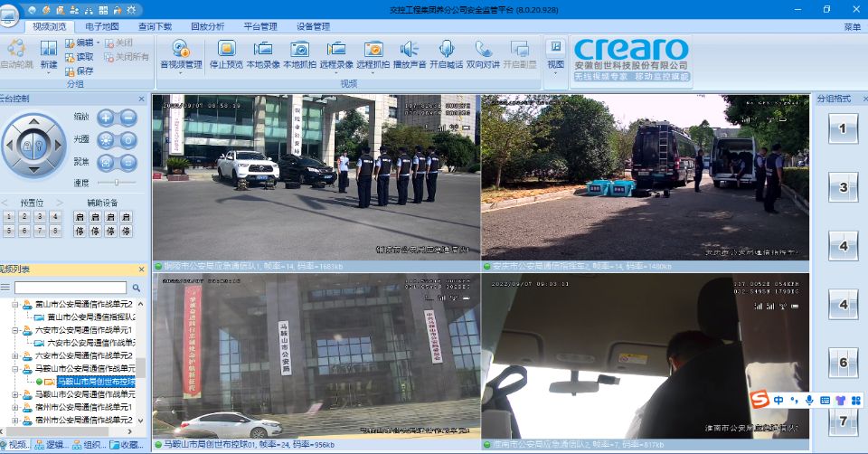Viewport: 868px width, 454px height.
Task: Click the 播放声音 play sound icon
Action: click(x=410, y=50)
